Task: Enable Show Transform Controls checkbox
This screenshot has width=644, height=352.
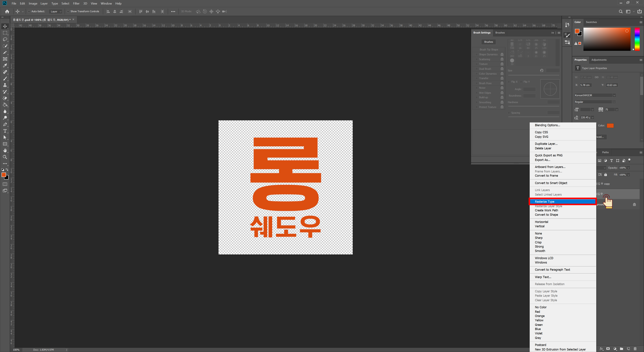Action: [x=68, y=12]
